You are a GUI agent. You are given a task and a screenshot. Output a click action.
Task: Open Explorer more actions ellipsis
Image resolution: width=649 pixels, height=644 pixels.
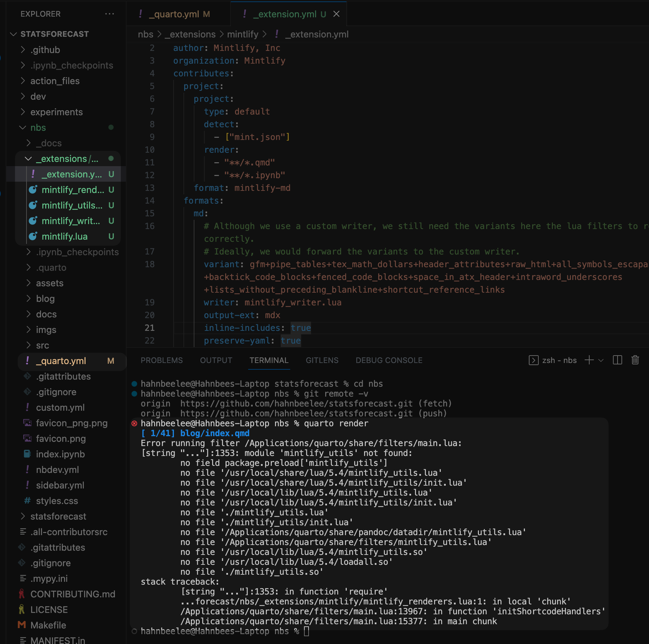(109, 14)
